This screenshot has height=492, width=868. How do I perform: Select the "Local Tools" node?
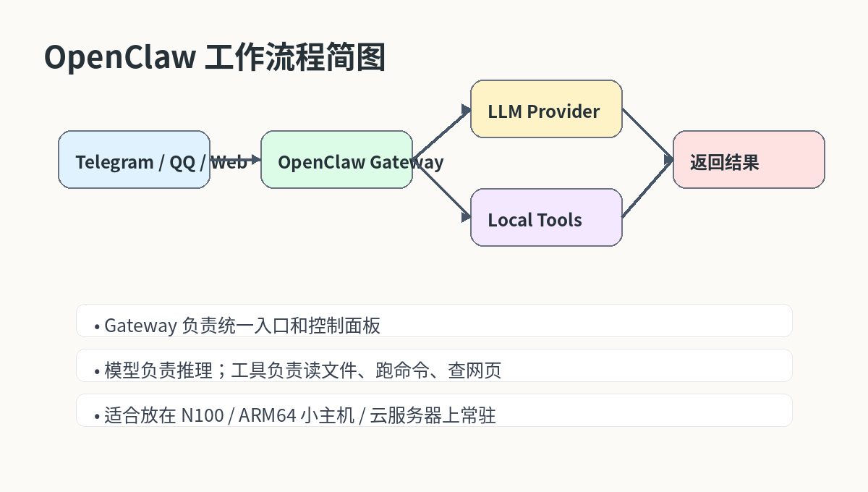pos(547,218)
